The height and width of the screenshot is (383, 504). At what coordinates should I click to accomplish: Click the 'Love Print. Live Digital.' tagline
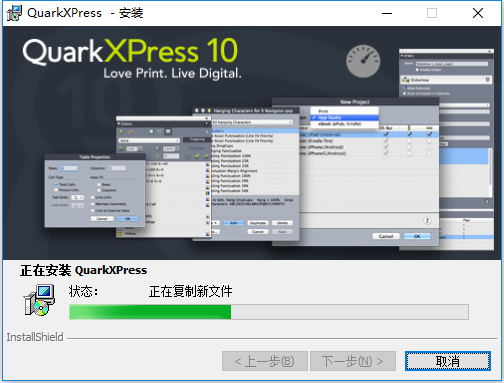pyautogui.click(x=172, y=73)
